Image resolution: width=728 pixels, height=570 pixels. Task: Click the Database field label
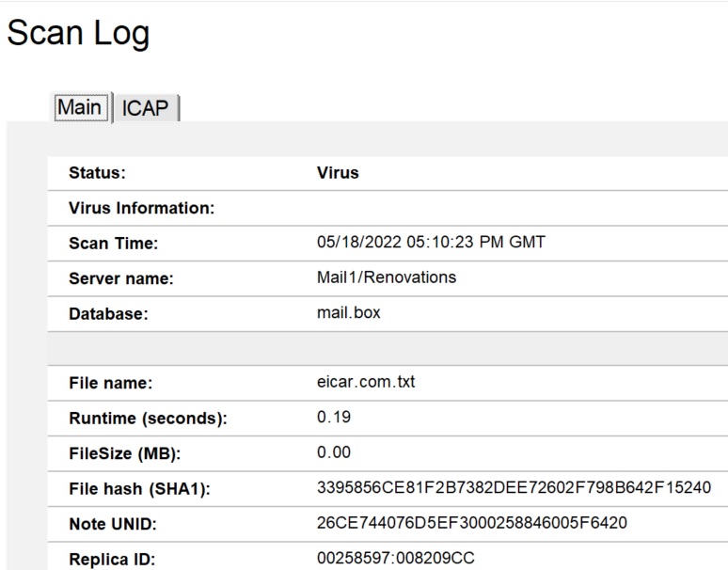(x=108, y=314)
